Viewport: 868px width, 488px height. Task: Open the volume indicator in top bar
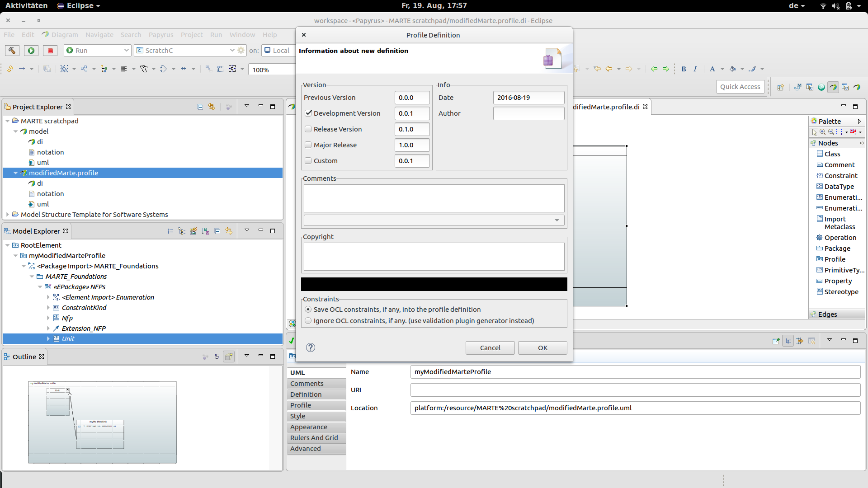pyautogui.click(x=835, y=6)
